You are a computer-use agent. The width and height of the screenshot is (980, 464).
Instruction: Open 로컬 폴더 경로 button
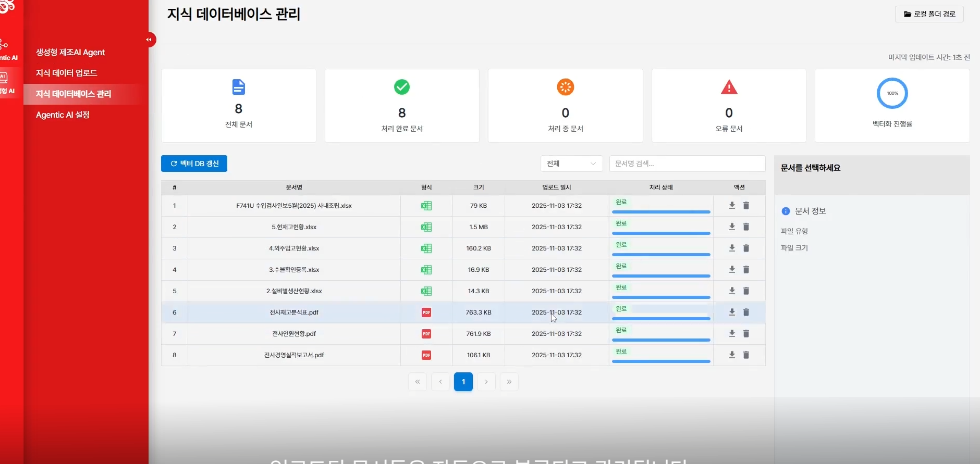(x=929, y=14)
